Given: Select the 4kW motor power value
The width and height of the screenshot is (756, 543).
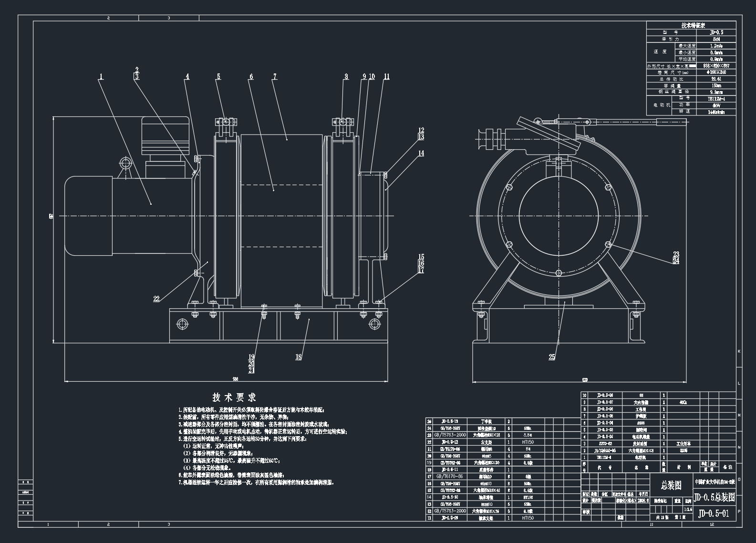Looking at the screenshot, I should tap(716, 105).
